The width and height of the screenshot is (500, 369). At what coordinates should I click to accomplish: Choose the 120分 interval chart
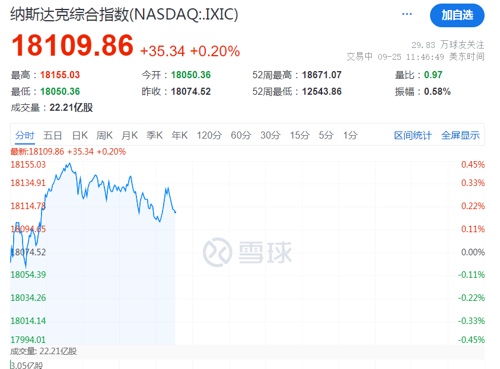pos(209,135)
